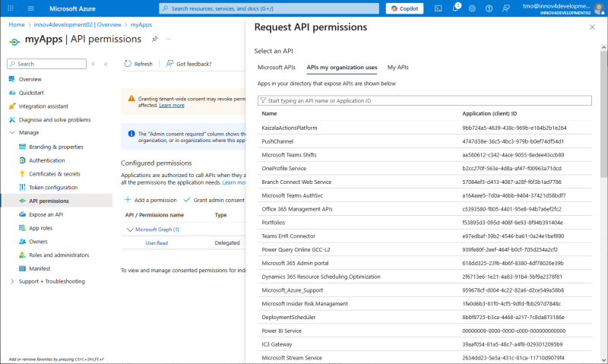Viewport: 608px width, 364px height.
Task: Pin the myApps API permissions page
Action: pyautogui.click(x=155, y=39)
